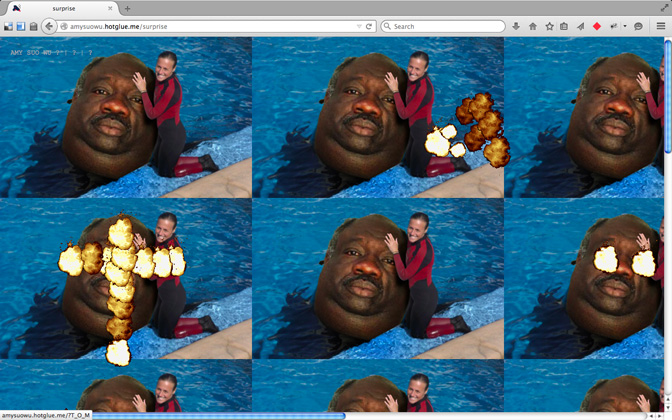Click the left explosion covering an eye
This screenshot has height=420, width=672.
click(606, 259)
